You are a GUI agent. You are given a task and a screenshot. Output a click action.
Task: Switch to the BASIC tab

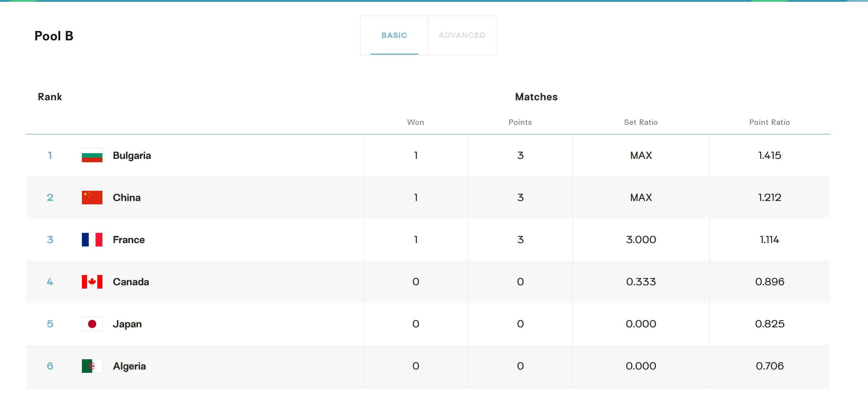394,35
